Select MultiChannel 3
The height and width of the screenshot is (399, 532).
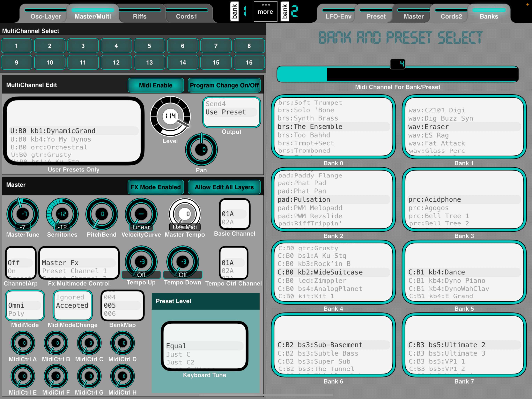coord(83,46)
